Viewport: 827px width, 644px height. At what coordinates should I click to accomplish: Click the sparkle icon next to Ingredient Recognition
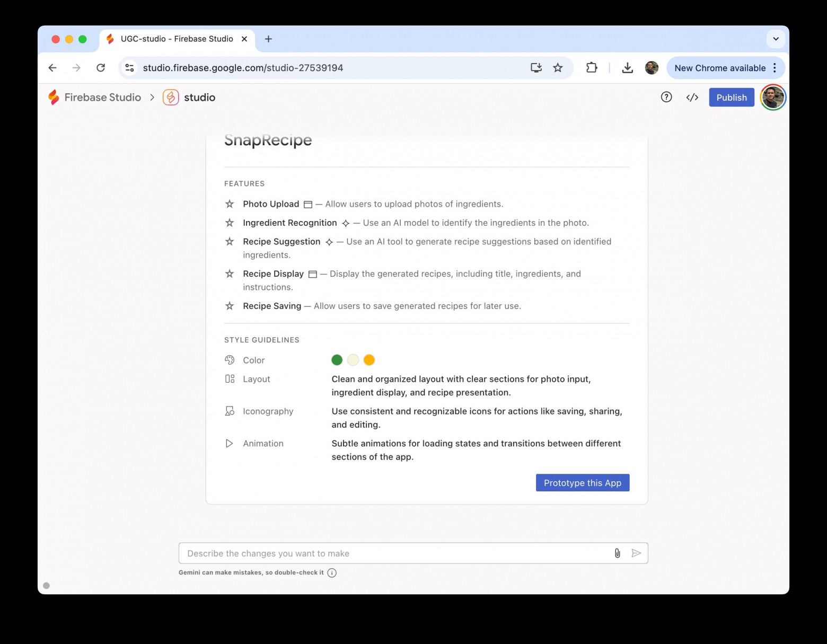(x=346, y=223)
